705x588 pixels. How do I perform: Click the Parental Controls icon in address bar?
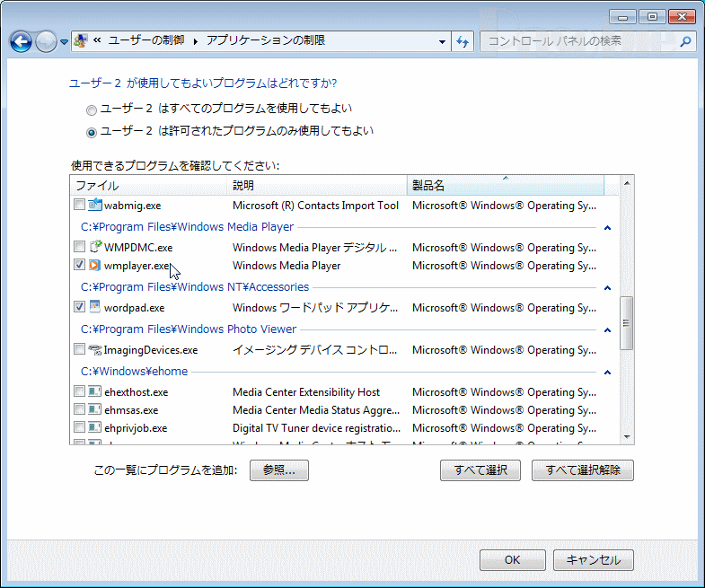(81, 41)
